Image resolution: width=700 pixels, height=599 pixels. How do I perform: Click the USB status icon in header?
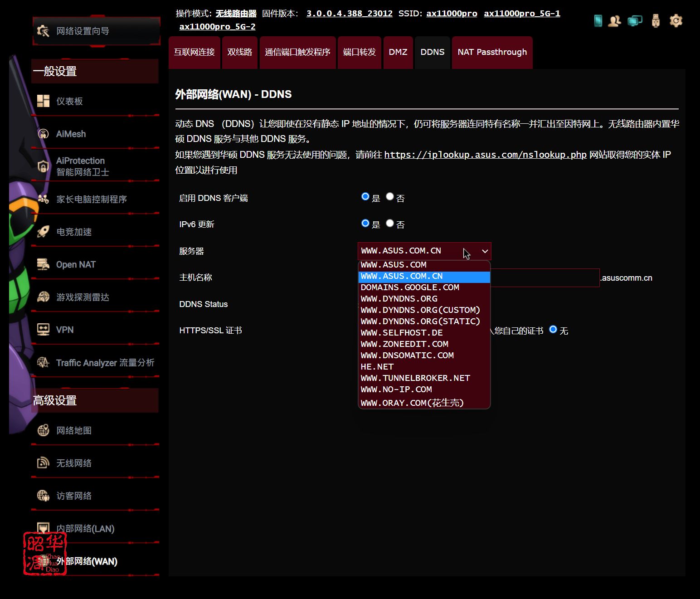coord(656,21)
